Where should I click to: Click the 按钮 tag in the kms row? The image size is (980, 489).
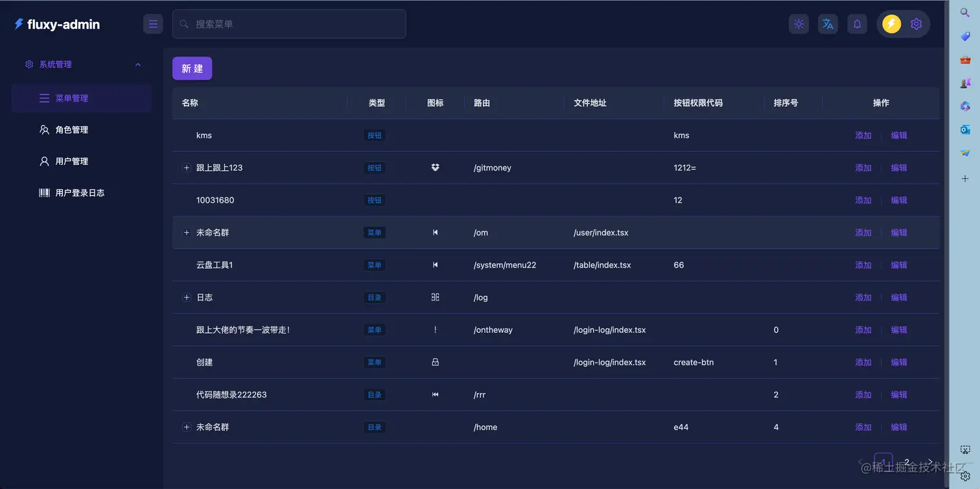(x=375, y=135)
